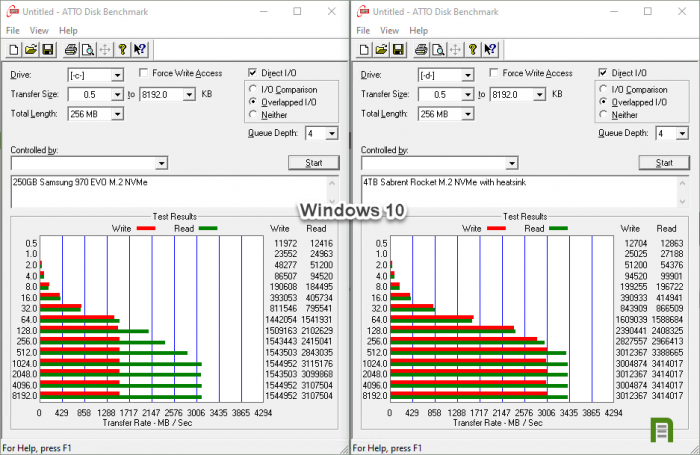Open Queue Depth dropdown in left window

(x=331, y=133)
